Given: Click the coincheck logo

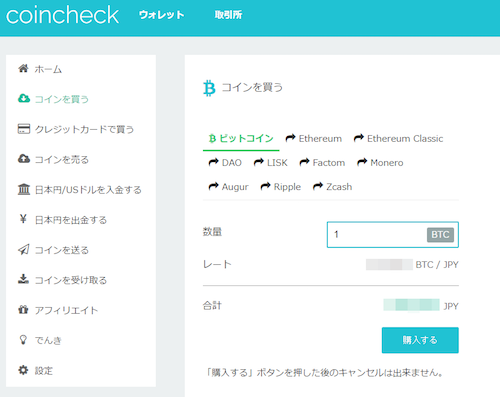Looking at the screenshot, I should tap(62, 15).
